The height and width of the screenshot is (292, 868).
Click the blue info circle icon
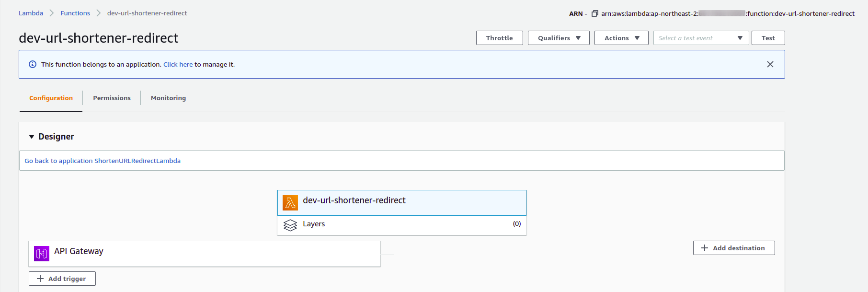33,64
